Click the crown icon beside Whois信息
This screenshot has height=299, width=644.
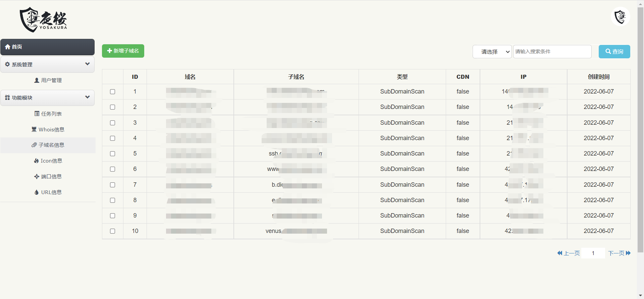pyautogui.click(x=34, y=129)
